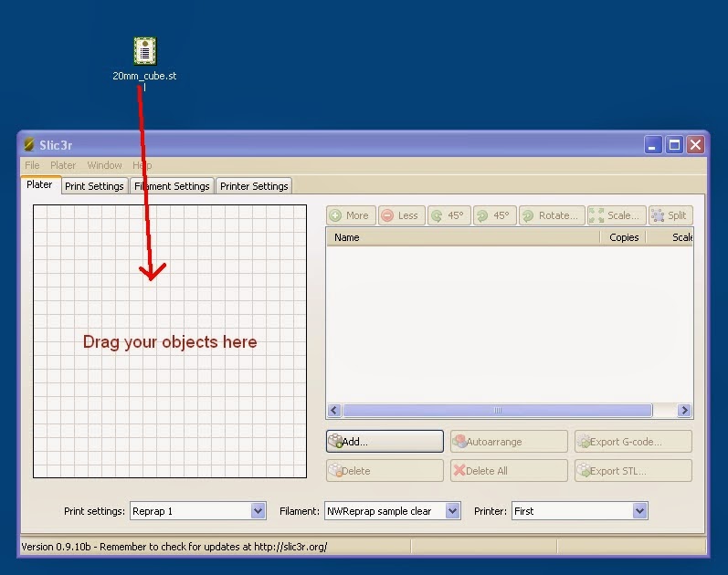
Task: Open the Filament dropdown (NWReprap sample clear)
Action: pyautogui.click(x=393, y=511)
